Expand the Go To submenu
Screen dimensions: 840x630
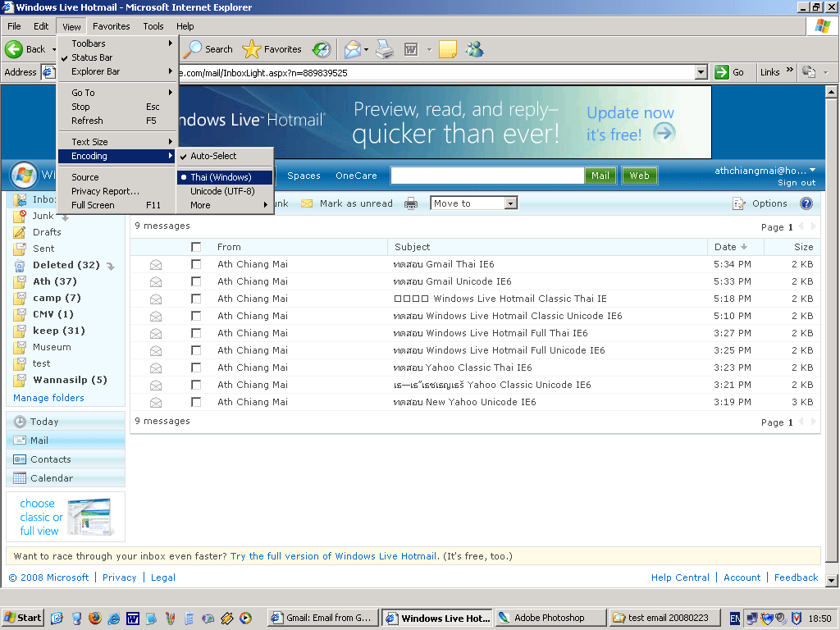(x=118, y=93)
